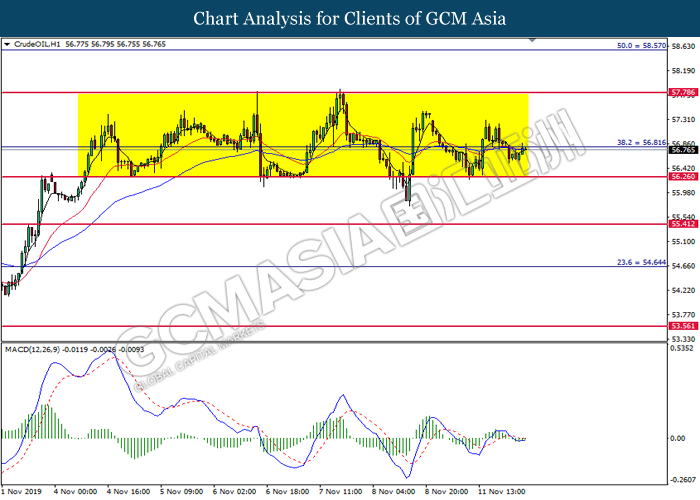Select the 6 Nov 02:00 time label
Image resolution: width=700 pixels, height=500 pixels.
(234, 492)
